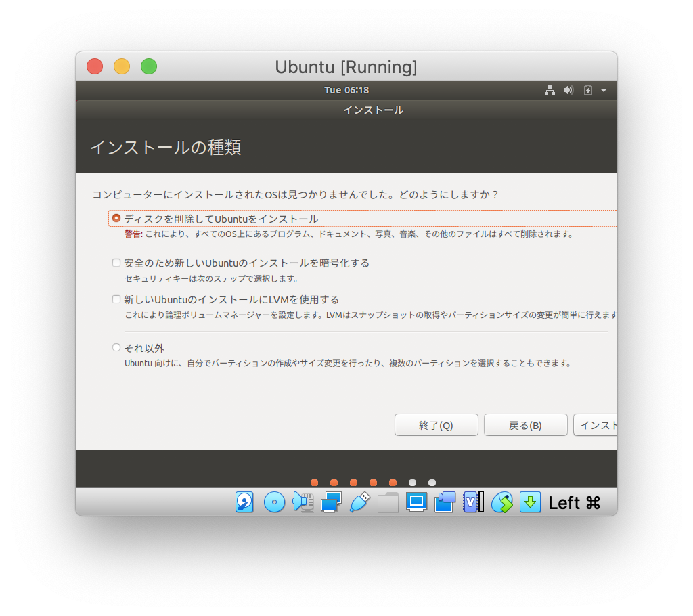693x616 pixels.
Task: Open the Ubuntu network status icon
Action: click(x=550, y=90)
